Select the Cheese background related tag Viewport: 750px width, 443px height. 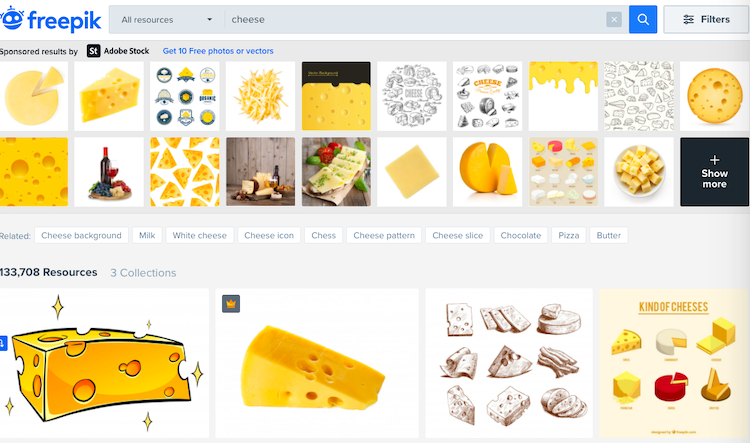(x=81, y=235)
